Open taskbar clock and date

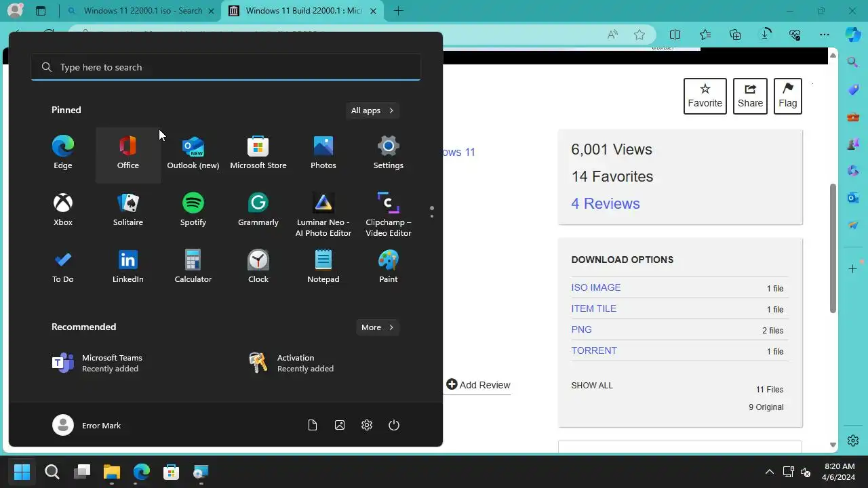click(x=839, y=472)
